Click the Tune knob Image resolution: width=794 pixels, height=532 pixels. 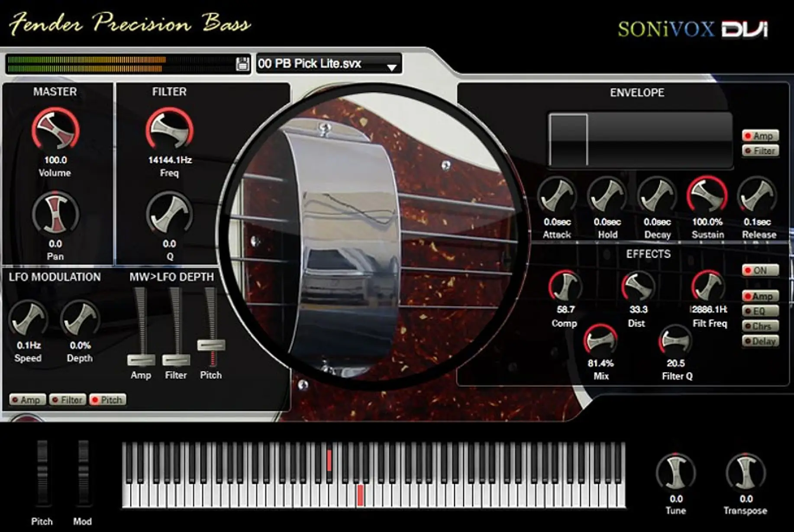(676, 472)
